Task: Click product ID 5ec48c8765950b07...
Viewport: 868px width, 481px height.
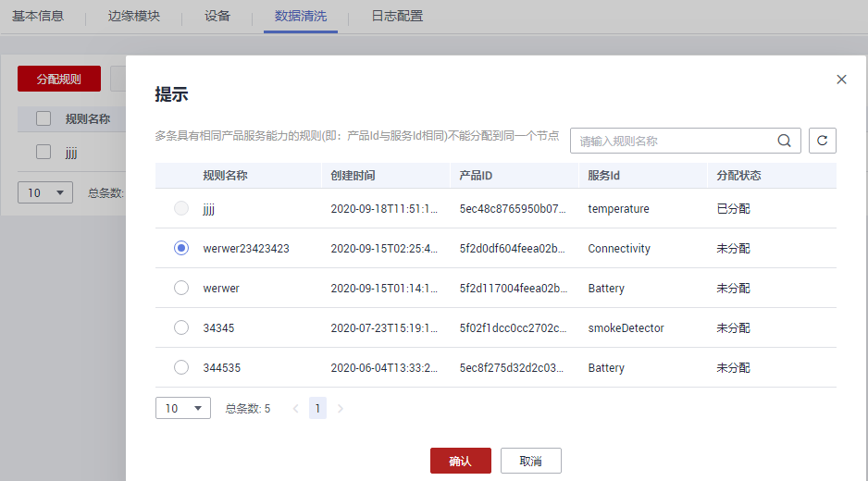Action: [x=513, y=209]
